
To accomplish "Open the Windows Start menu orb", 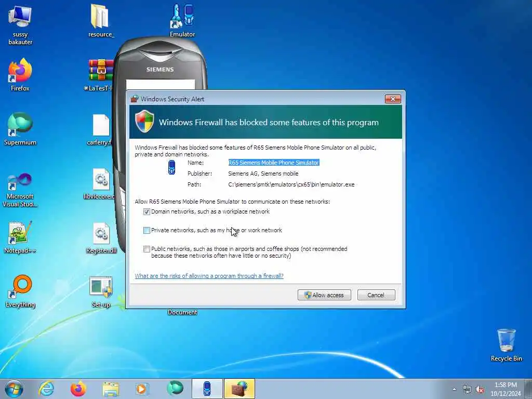I will point(14,389).
